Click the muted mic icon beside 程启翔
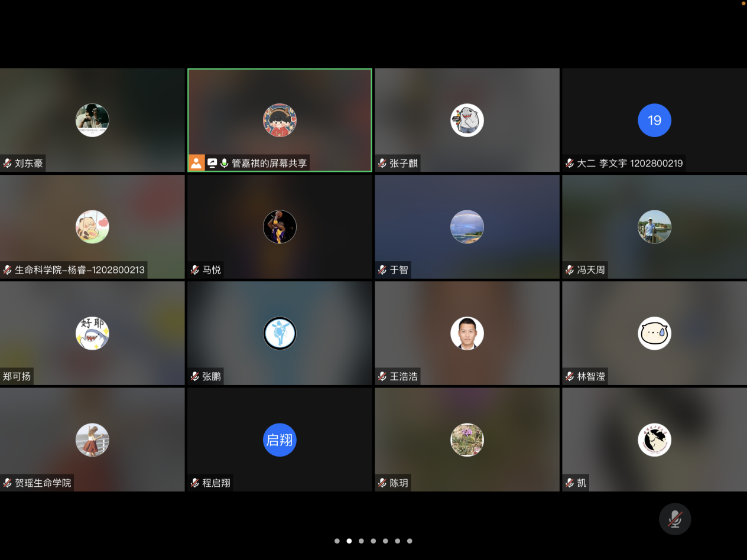 195,483
